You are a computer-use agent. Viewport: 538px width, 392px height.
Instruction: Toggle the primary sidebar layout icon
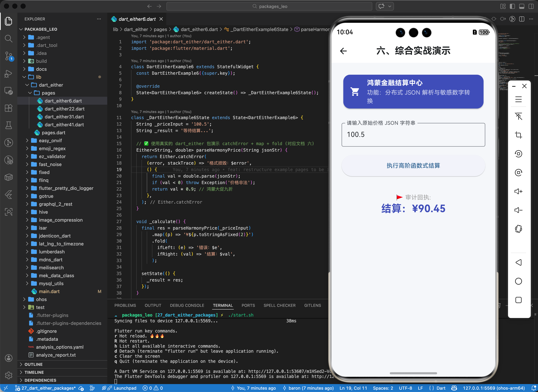pos(512,6)
